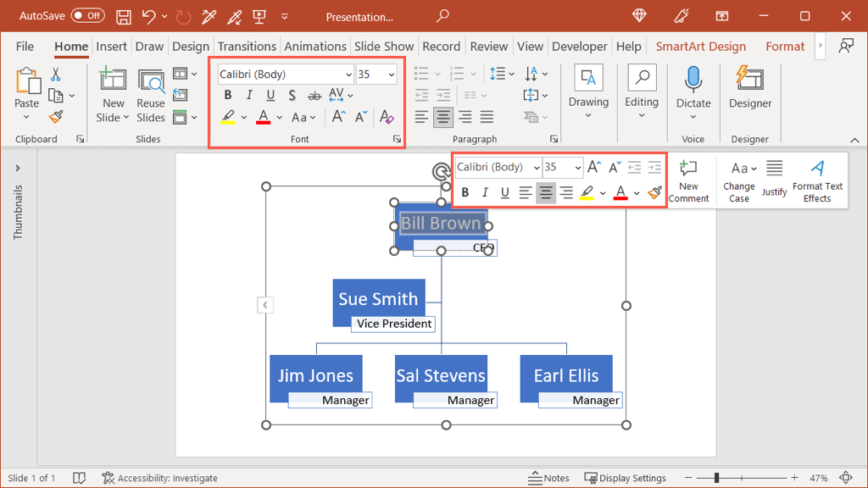868x488 pixels.
Task: Toggle the AutoSave switch
Action: pos(87,16)
